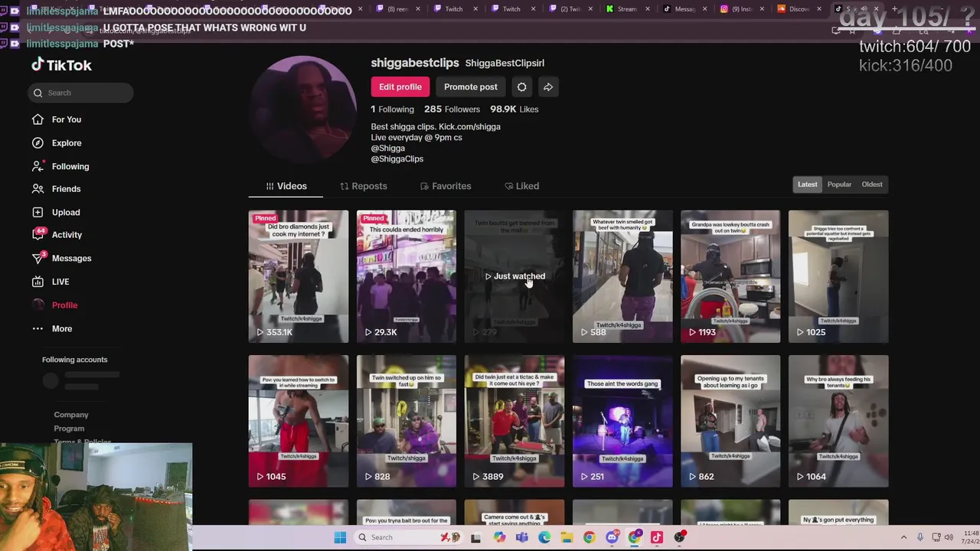This screenshot has height=551, width=980.
Task: Click the share profile arrow icon
Action: [548, 86]
